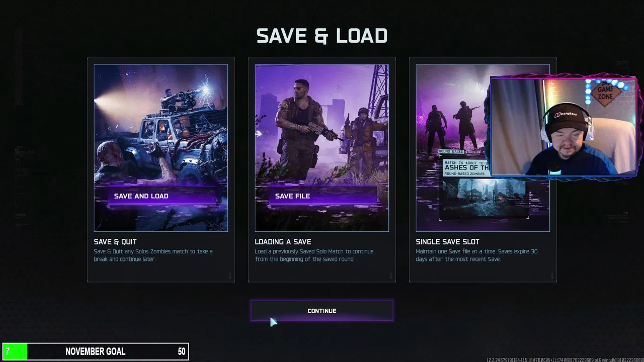Viewport: 644px width, 362px height.
Task: Click the Round-Based Zombies match label
Action: coord(462,173)
